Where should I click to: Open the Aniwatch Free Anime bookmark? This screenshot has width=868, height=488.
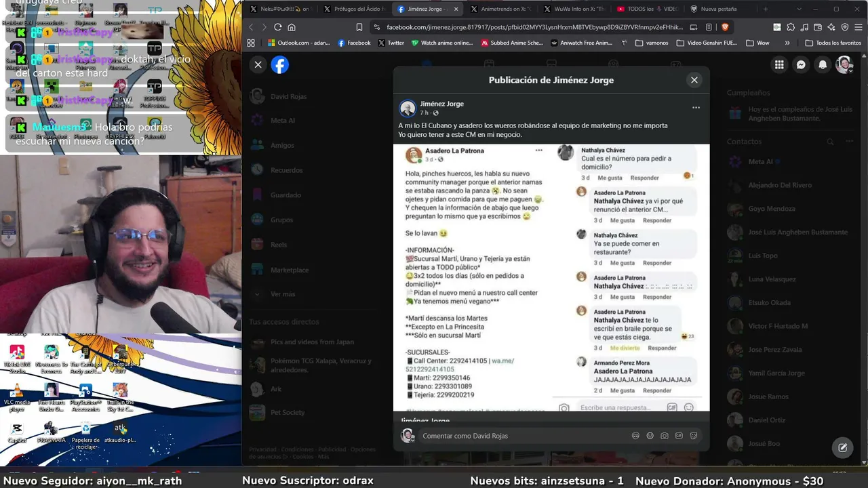pyautogui.click(x=582, y=43)
